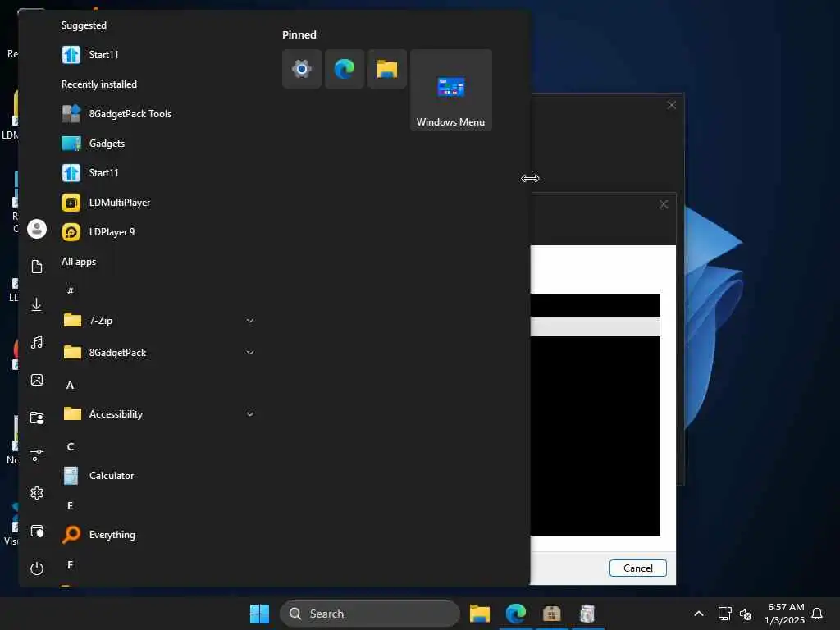This screenshot has width=840, height=630.
Task: Close the outer background window
Action: pos(671,105)
